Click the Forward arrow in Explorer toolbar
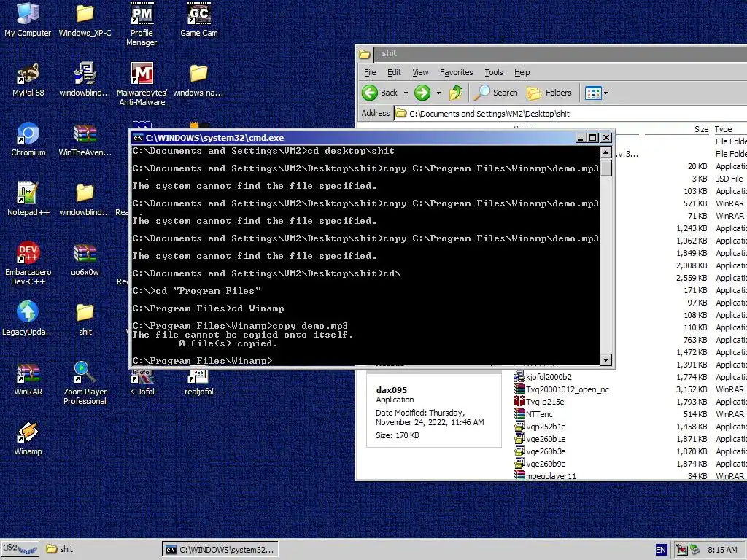The width and height of the screenshot is (747, 560). click(x=422, y=93)
